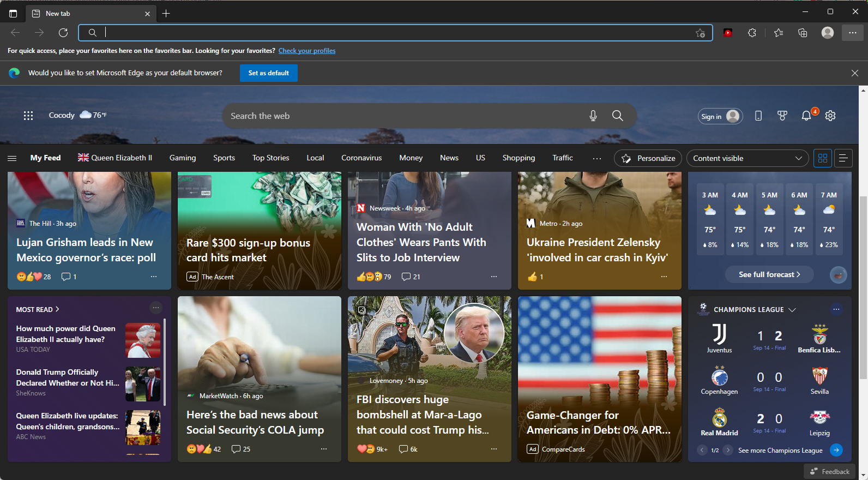Open the Collections icon
This screenshot has width=868, height=480.
803,33
